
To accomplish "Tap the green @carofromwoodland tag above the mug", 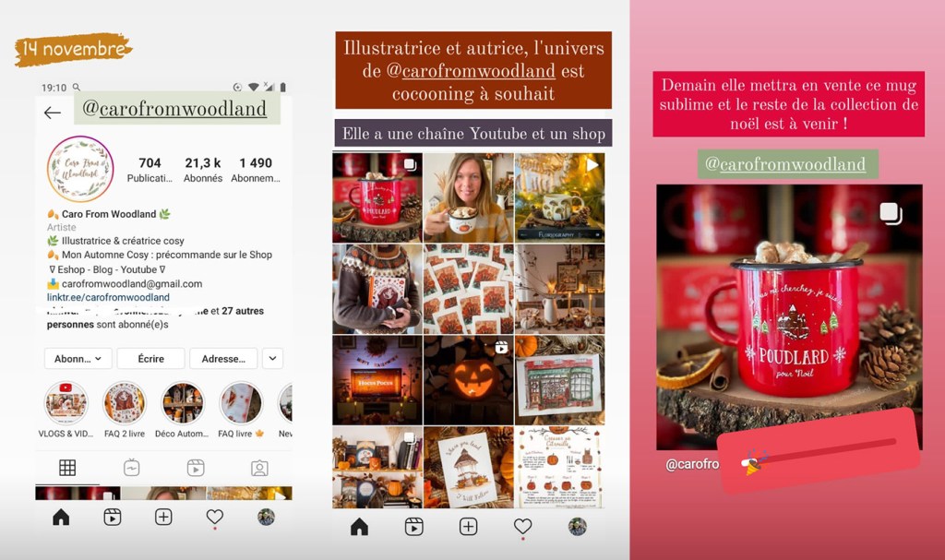I will (x=787, y=165).
